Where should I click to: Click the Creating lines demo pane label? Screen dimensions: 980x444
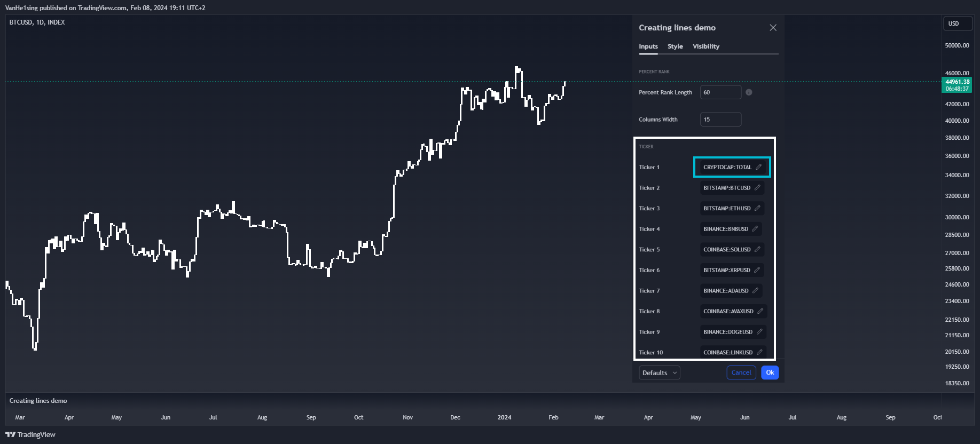point(38,401)
